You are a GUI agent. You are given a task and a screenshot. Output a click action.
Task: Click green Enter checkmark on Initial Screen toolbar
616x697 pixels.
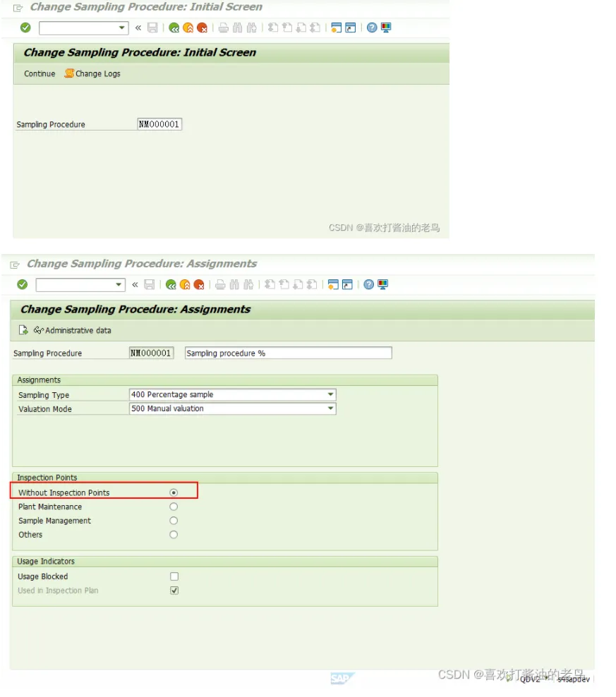pyautogui.click(x=25, y=28)
